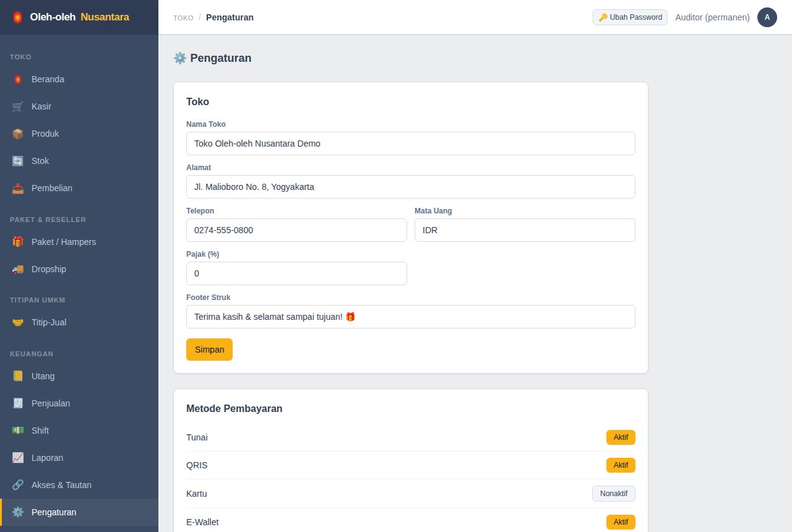Click the Simpan button
This screenshot has height=532, width=792.
click(x=209, y=350)
